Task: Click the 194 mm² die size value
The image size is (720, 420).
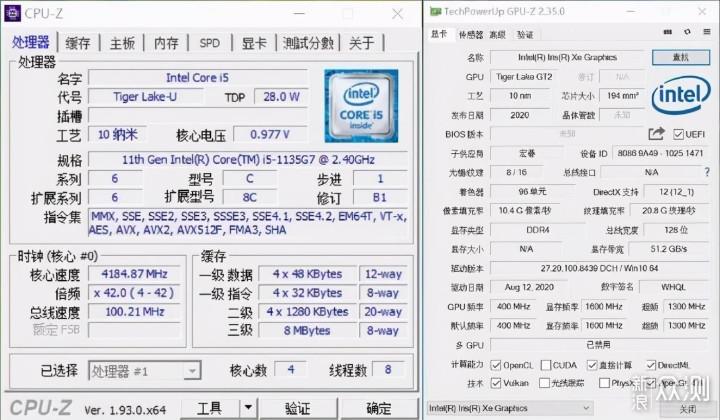Action: pos(622,96)
